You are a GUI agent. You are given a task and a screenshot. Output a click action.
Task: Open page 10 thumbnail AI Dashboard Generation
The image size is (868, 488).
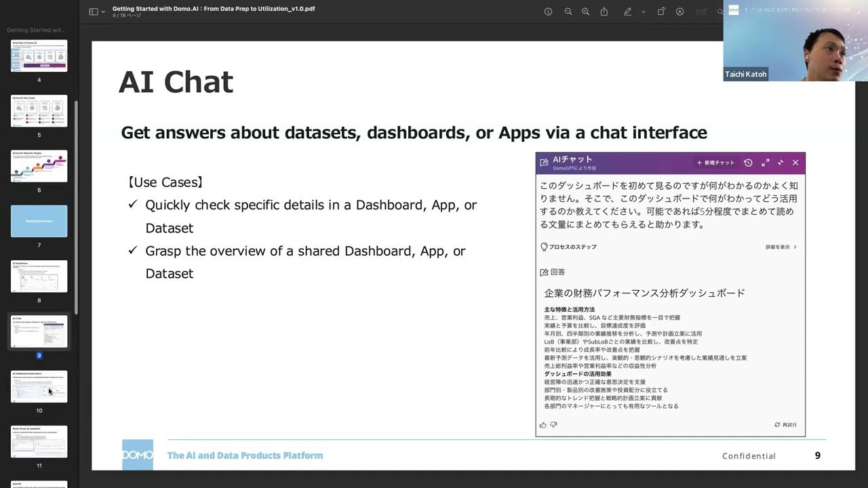coord(39,386)
